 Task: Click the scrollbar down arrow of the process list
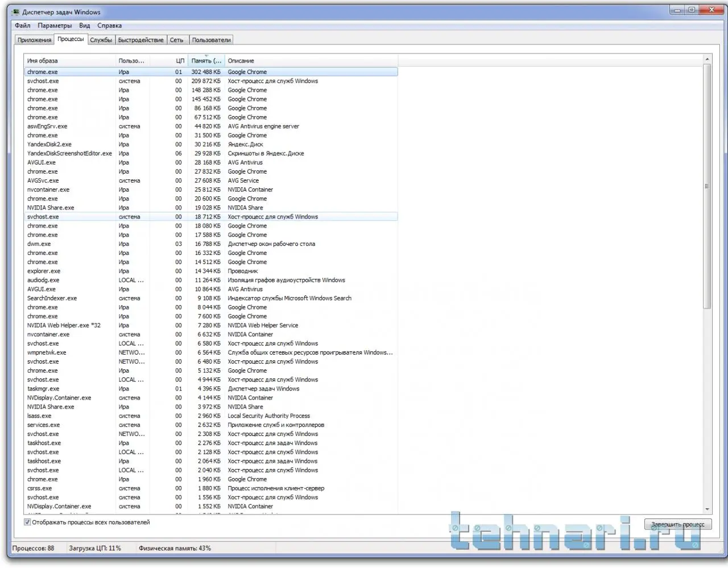pyautogui.click(x=707, y=509)
